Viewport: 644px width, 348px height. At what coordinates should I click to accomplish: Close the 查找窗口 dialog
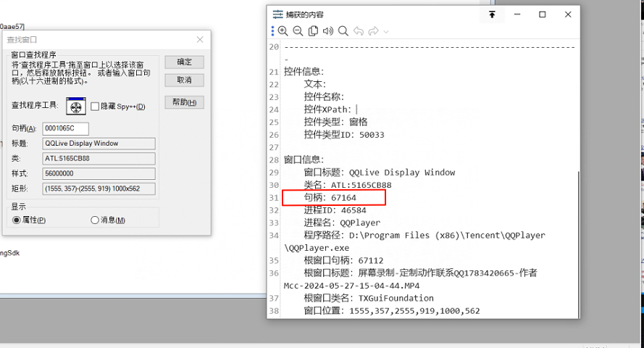pos(200,39)
